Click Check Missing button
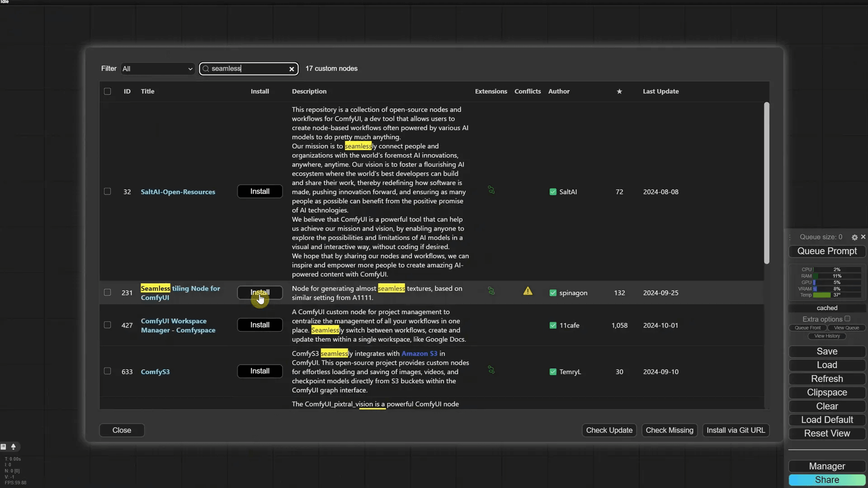 coord(670,430)
